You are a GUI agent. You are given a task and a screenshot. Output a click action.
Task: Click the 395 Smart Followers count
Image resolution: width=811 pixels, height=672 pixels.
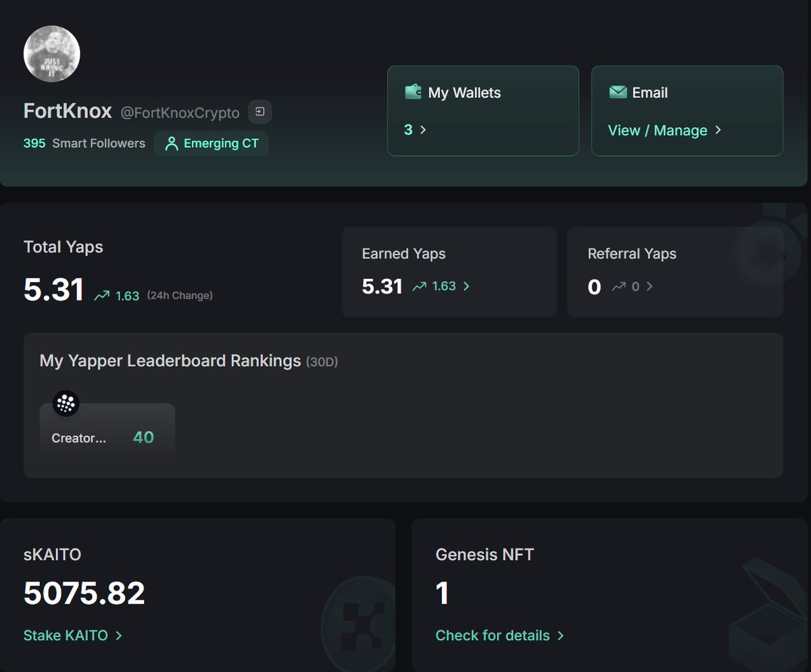point(84,143)
